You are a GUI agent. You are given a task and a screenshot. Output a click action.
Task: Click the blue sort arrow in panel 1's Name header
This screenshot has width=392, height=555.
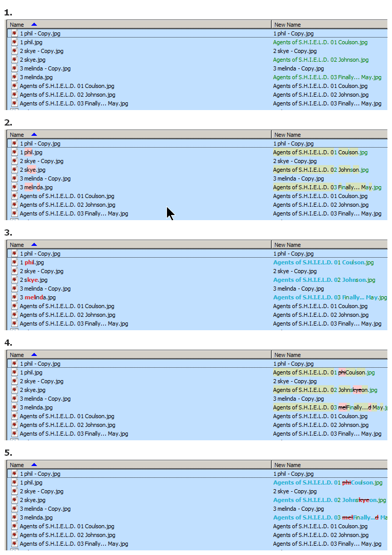coord(34,24)
